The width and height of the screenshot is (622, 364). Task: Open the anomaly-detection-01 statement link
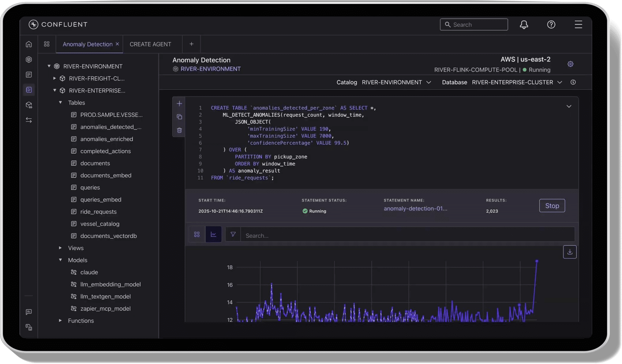(x=415, y=209)
